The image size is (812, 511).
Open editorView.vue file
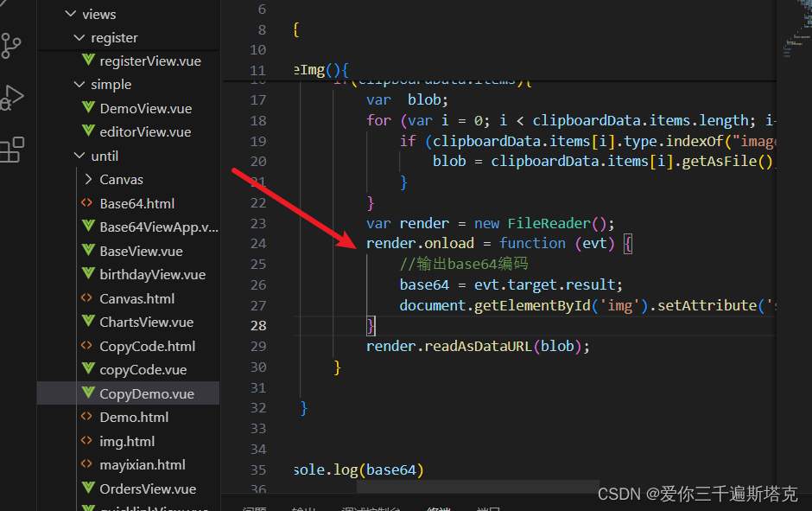145,132
